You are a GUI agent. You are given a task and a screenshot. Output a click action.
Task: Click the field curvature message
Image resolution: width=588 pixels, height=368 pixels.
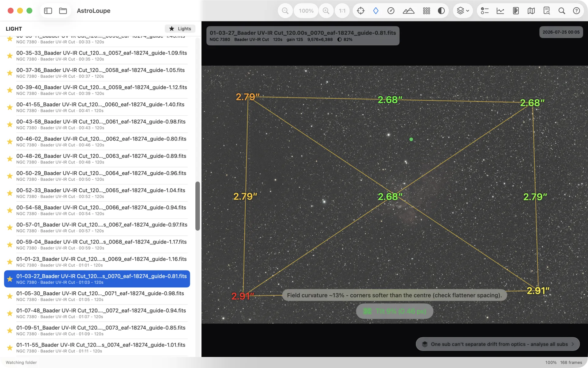pyautogui.click(x=394, y=295)
